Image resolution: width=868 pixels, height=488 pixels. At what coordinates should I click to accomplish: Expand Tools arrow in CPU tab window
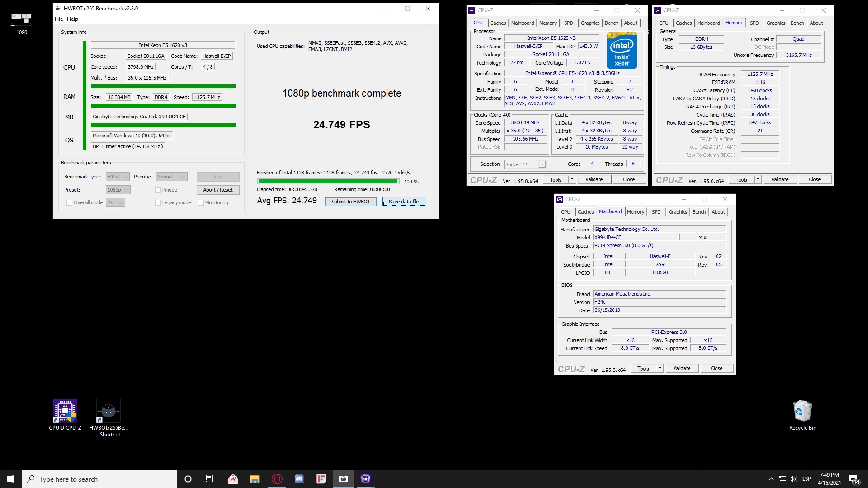[x=572, y=180]
